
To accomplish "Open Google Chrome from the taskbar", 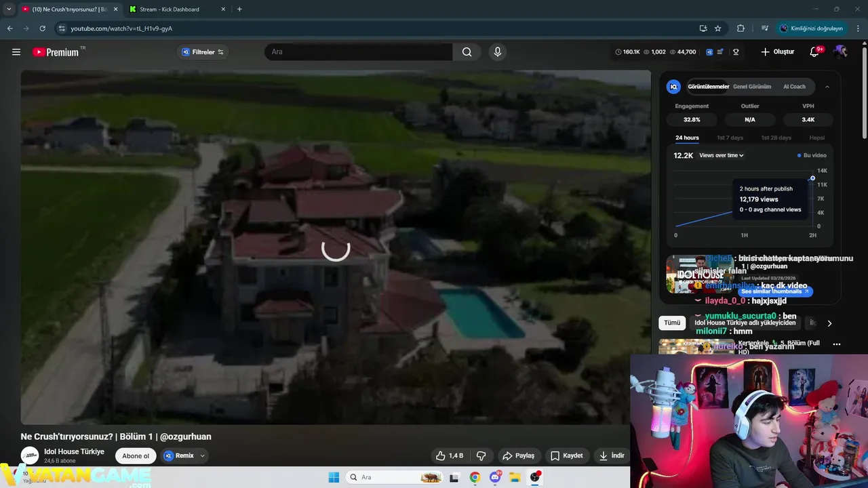I will pyautogui.click(x=475, y=477).
